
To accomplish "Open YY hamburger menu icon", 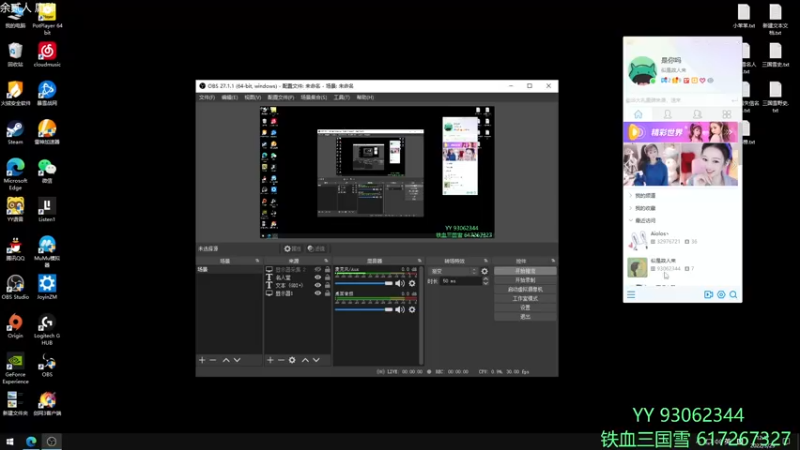I will click(631, 294).
